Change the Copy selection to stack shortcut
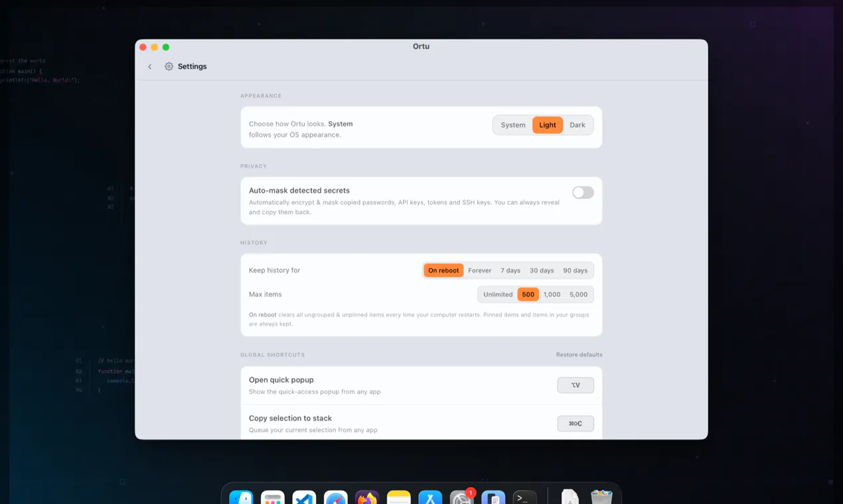Viewport: 843px width, 504px height. point(575,424)
